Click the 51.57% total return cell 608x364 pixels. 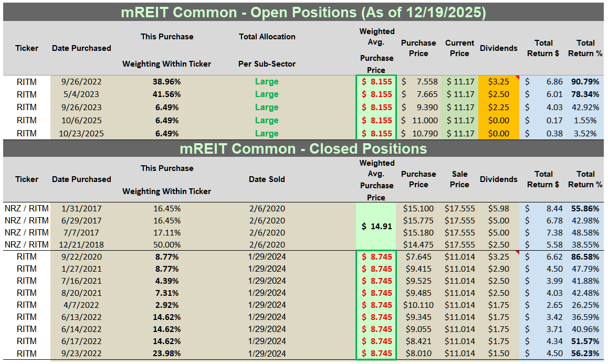pos(585,341)
